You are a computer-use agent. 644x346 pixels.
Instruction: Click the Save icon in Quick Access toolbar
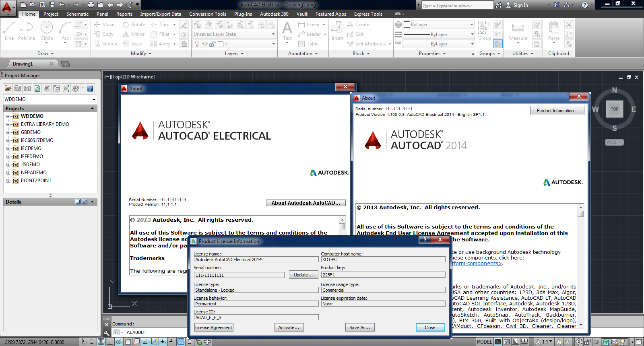[52, 5]
